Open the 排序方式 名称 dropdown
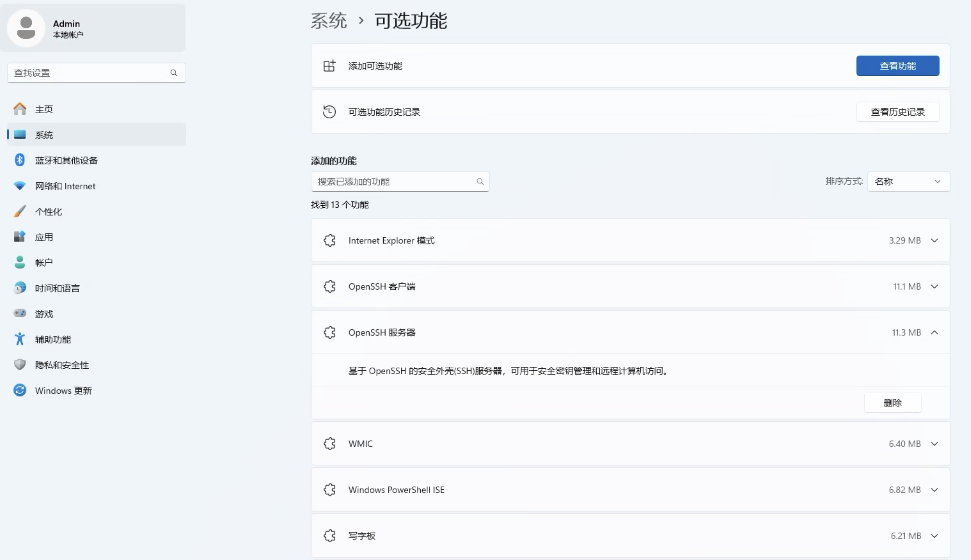This screenshot has height=560, width=971. [x=908, y=181]
